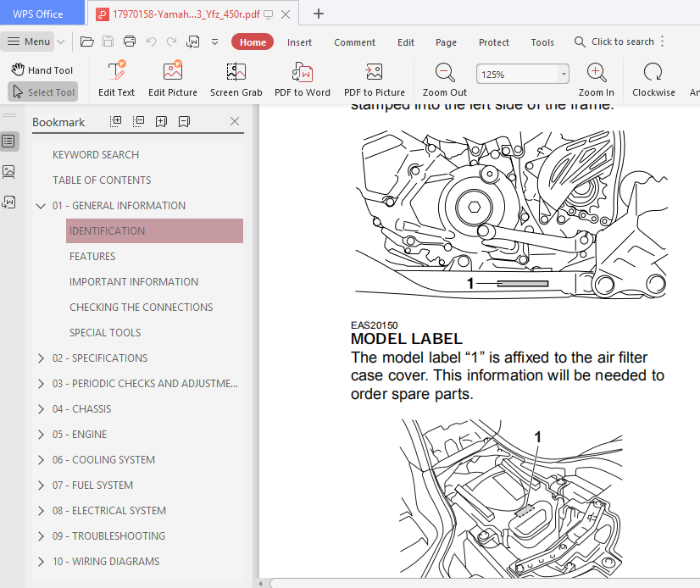Open the thumbnails sidebar icon
This screenshot has height=588, width=700.
coord(8,171)
